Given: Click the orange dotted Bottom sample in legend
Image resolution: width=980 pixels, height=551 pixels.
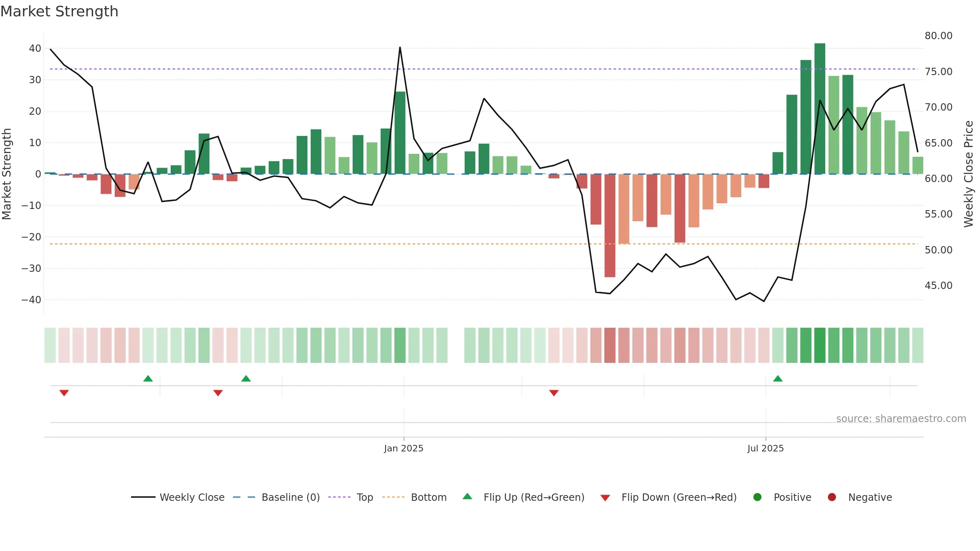Looking at the screenshot, I should coord(394,497).
